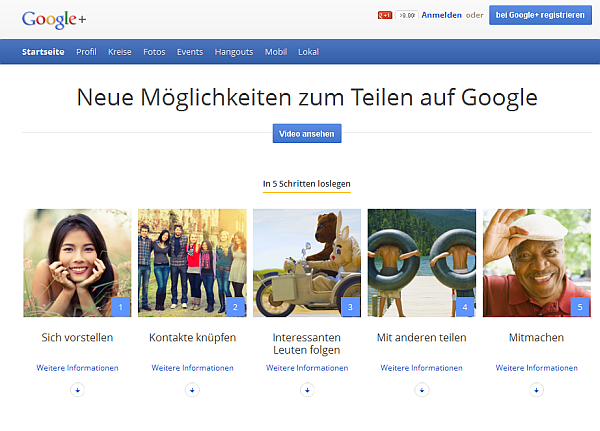Click Interessanten Leuten folgen title
The image size is (600, 431).
coord(307,344)
